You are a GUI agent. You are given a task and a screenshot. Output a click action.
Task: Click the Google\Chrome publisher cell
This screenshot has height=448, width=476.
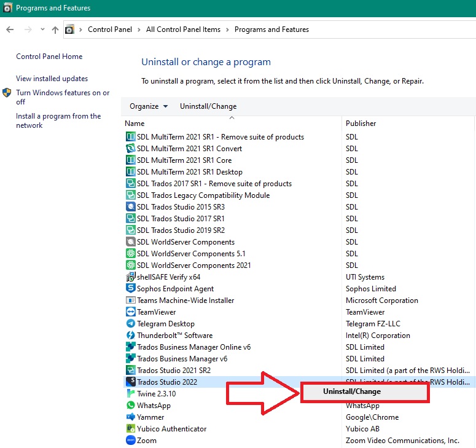tap(372, 417)
